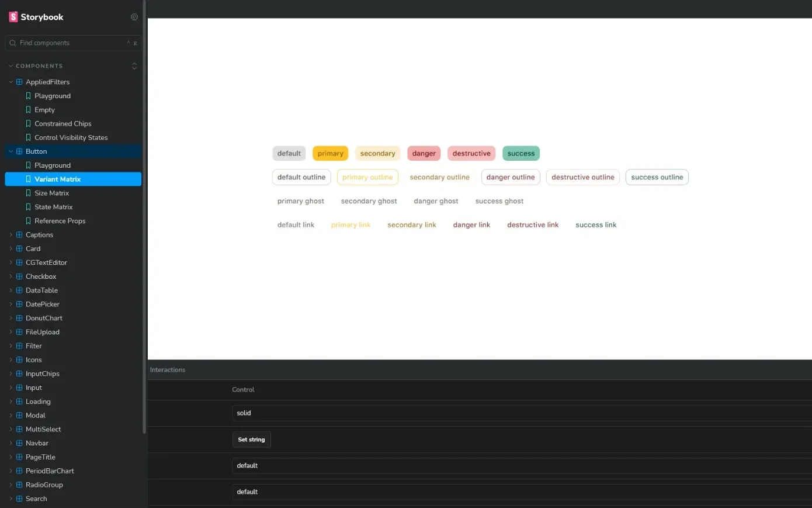Screen dimensions: 812x508
Task: Click the bookmark icon beside Size Matrix
Action: tap(28, 193)
